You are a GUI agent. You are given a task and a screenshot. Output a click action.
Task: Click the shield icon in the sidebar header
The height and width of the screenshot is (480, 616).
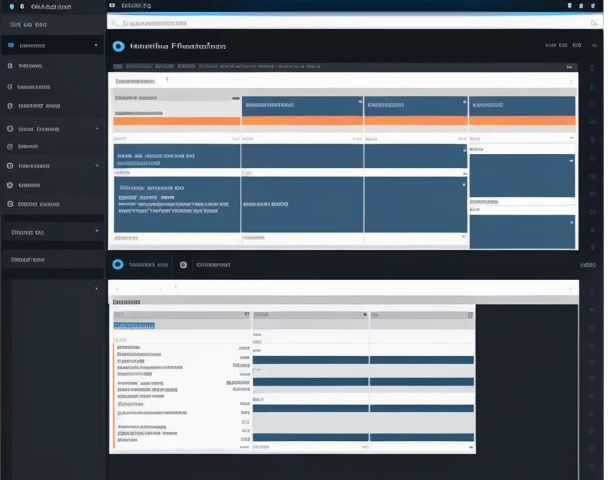pos(10,6)
